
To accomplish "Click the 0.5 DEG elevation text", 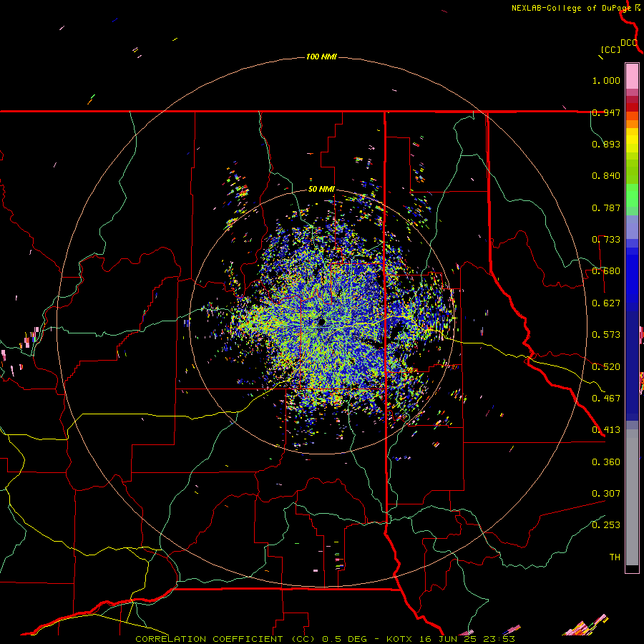I will tap(344, 639).
